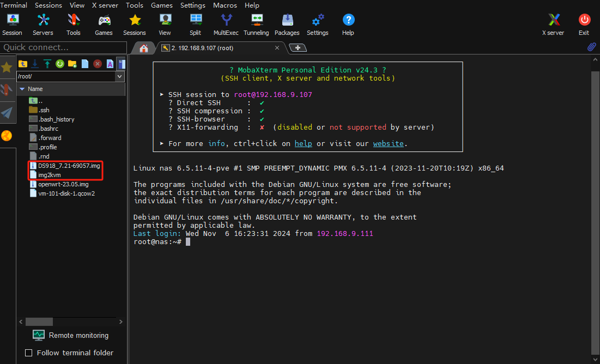600x364 pixels.
Task: Launch the X server from right toolbar
Action: pyautogui.click(x=553, y=25)
